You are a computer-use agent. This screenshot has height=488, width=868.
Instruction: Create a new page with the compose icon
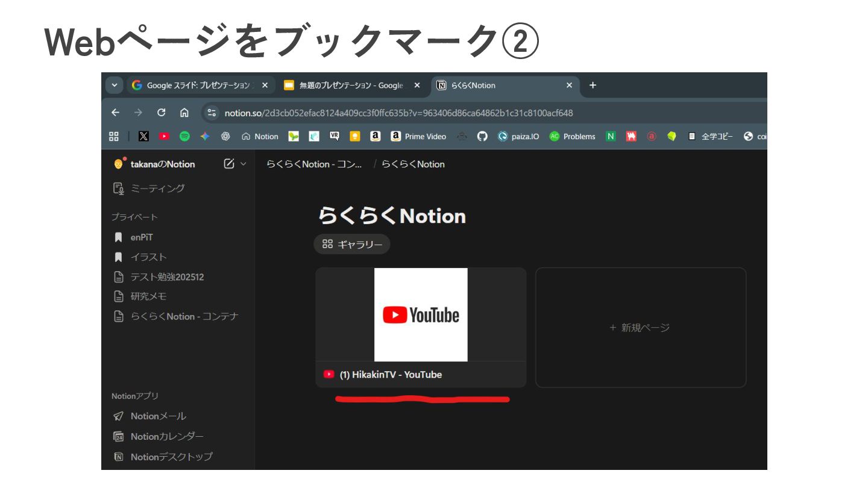click(229, 164)
